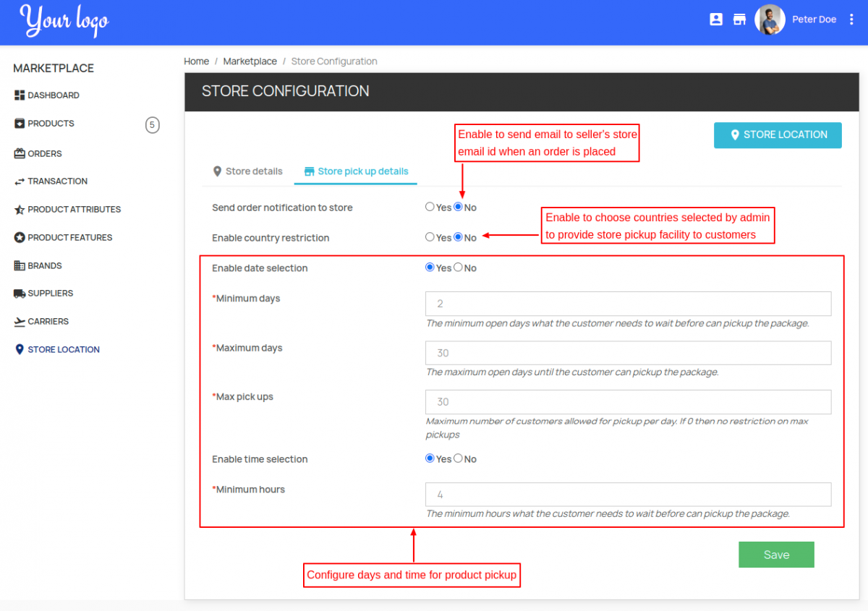This screenshot has height=611, width=868.
Task: Click the MARKETPLACE sidebar heading
Action: point(54,68)
